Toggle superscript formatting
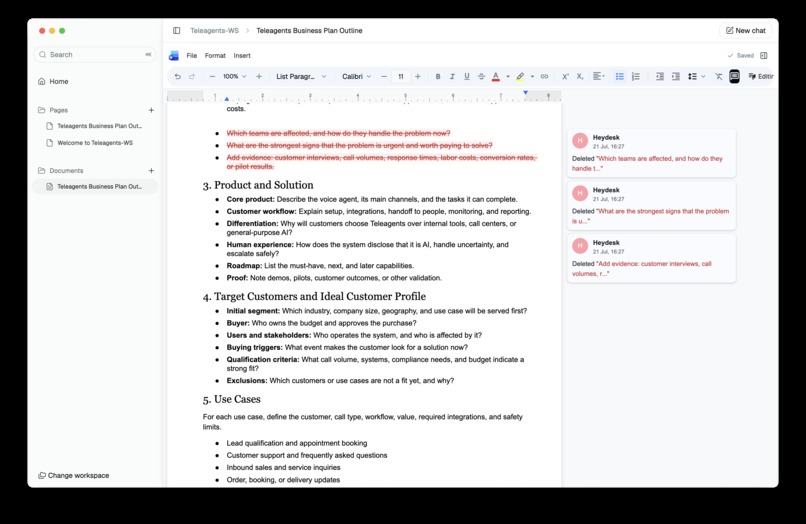 tap(565, 76)
